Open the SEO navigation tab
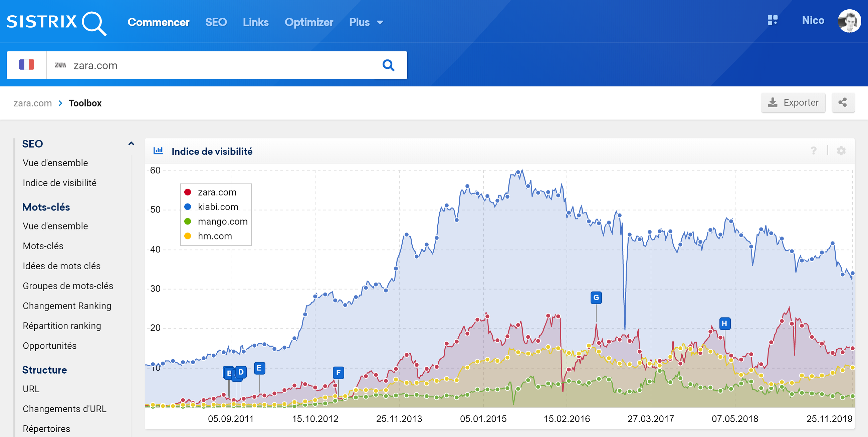 point(216,22)
